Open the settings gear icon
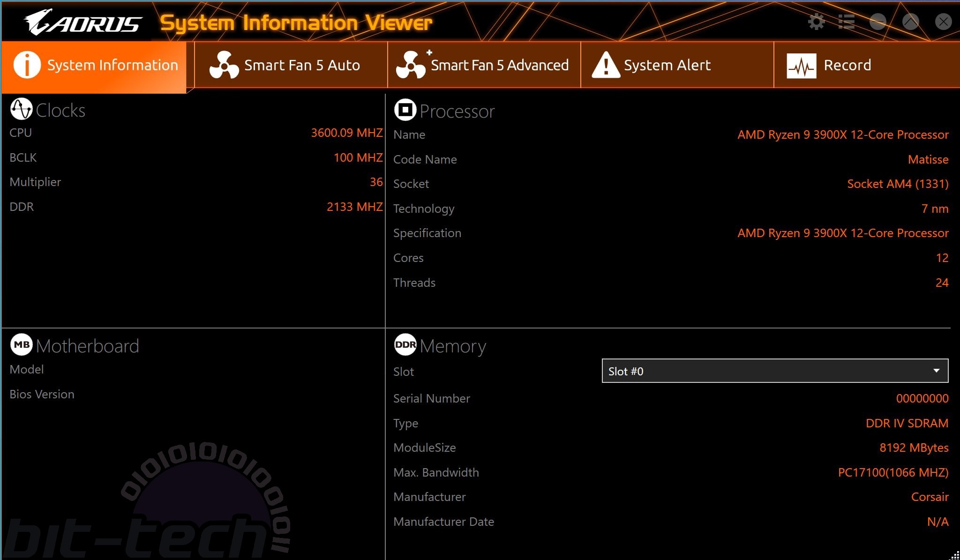The height and width of the screenshot is (560, 960). (x=816, y=22)
